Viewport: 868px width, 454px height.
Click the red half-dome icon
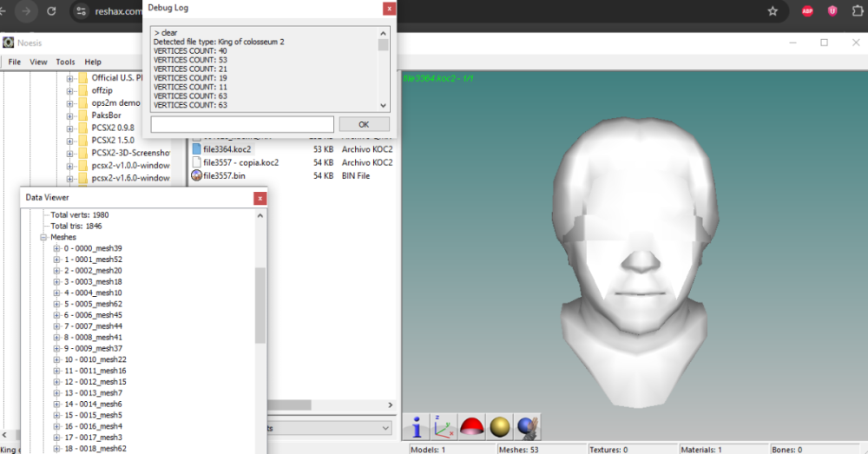click(x=471, y=427)
